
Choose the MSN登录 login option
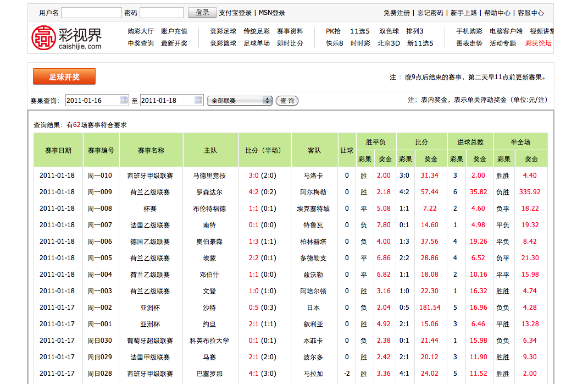(272, 13)
